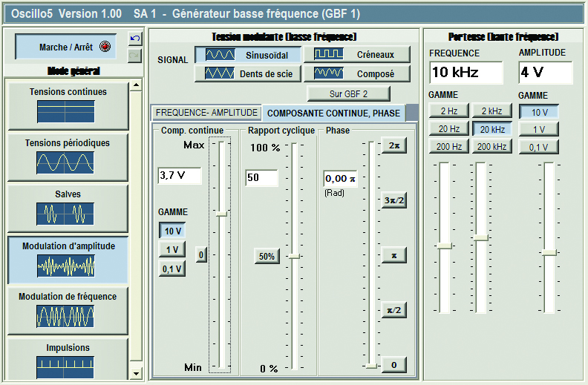This screenshot has width=588, height=385.
Task: Set phase to 0 button
Action: coord(393,365)
